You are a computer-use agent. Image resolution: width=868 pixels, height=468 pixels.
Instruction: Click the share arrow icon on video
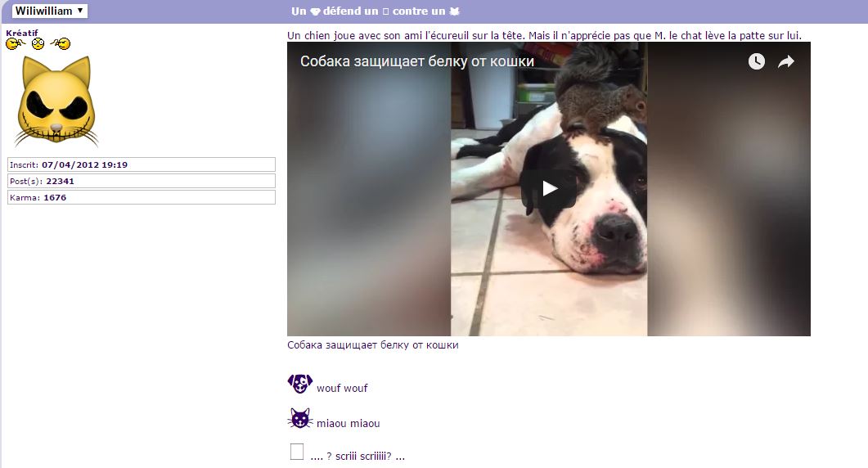tap(786, 61)
